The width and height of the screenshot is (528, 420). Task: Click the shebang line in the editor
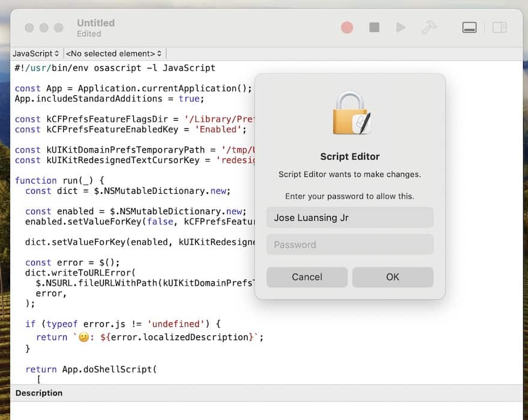coord(114,68)
